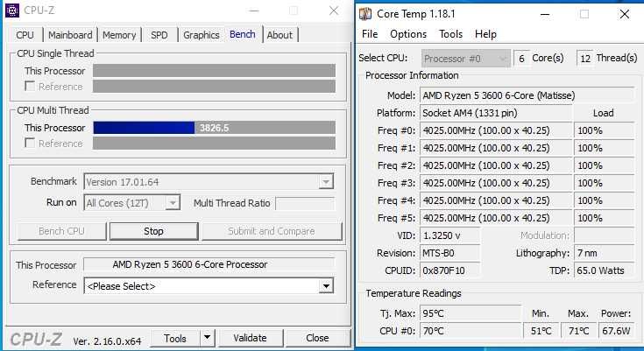Click Submit and Compare button

pyautogui.click(x=272, y=231)
